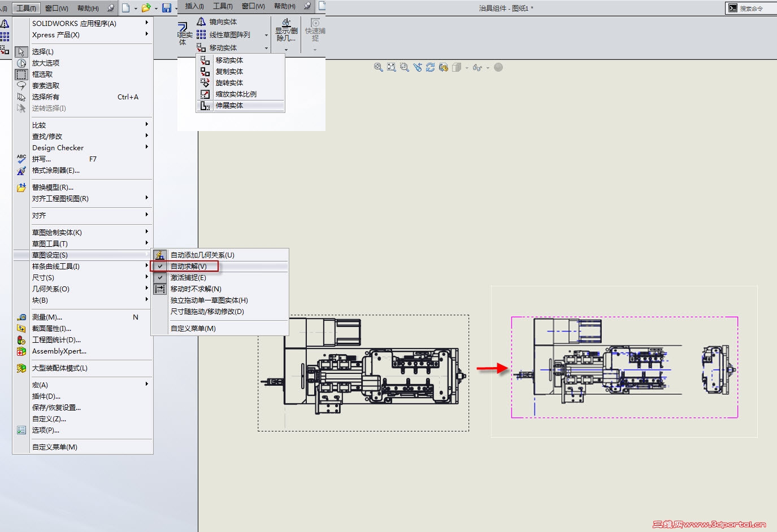Open dropdown arrow beside 线性草图阵列
This screenshot has width=777, height=532.
266,35
